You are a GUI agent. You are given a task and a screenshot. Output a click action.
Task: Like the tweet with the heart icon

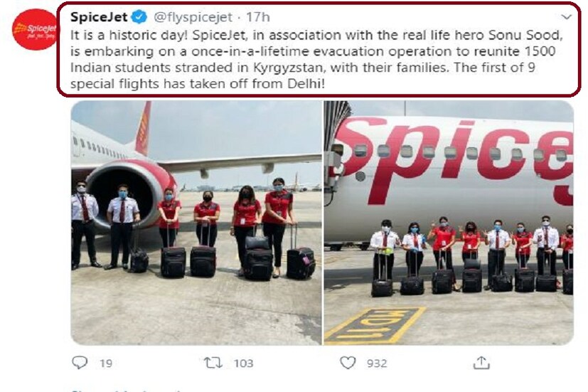tap(348, 363)
